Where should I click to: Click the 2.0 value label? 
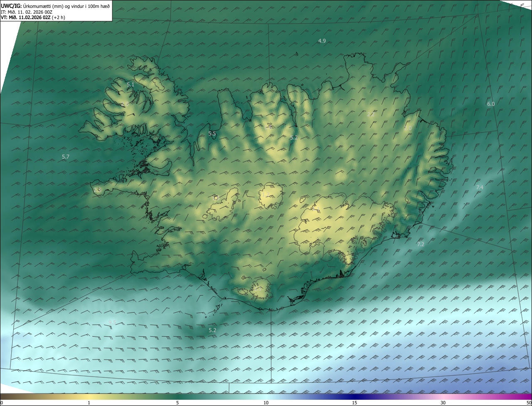tap(408, 128)
